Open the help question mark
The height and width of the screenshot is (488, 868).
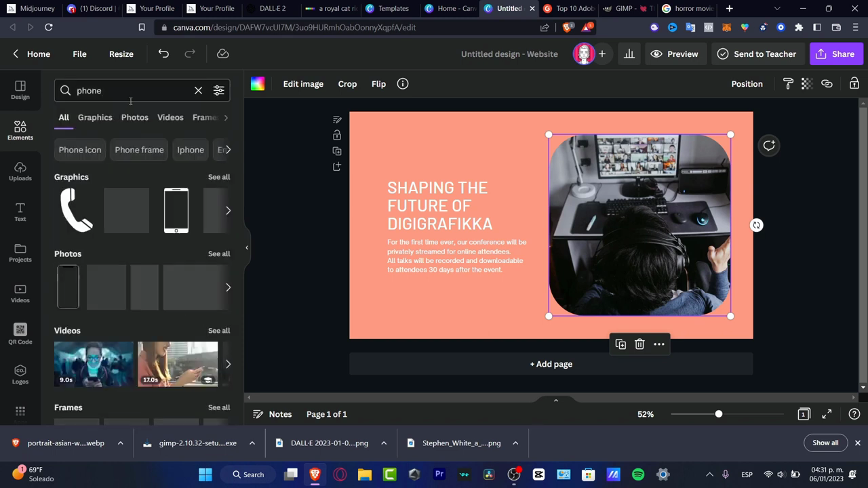point(854,414)
